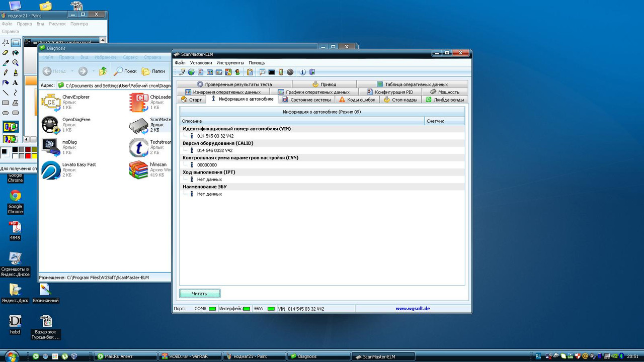This screenshot has height=362, width=644.
Task: Select the Curve tool in Paint
Action: pyautogui.click(x=16, y=93)
